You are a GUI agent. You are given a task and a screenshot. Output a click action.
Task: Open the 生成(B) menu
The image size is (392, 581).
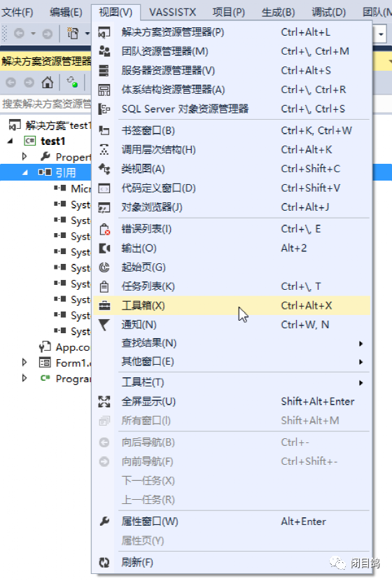coord(279,12)
